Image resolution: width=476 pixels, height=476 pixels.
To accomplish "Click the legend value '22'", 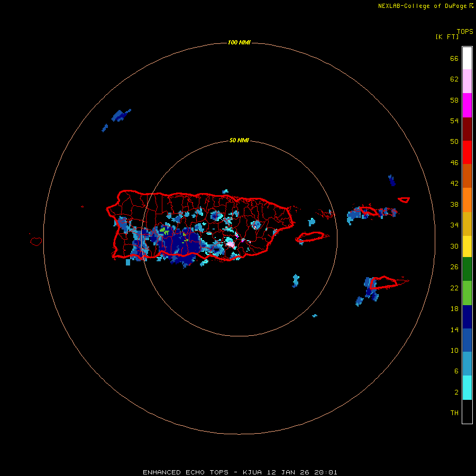I will [x=454, y=288].
